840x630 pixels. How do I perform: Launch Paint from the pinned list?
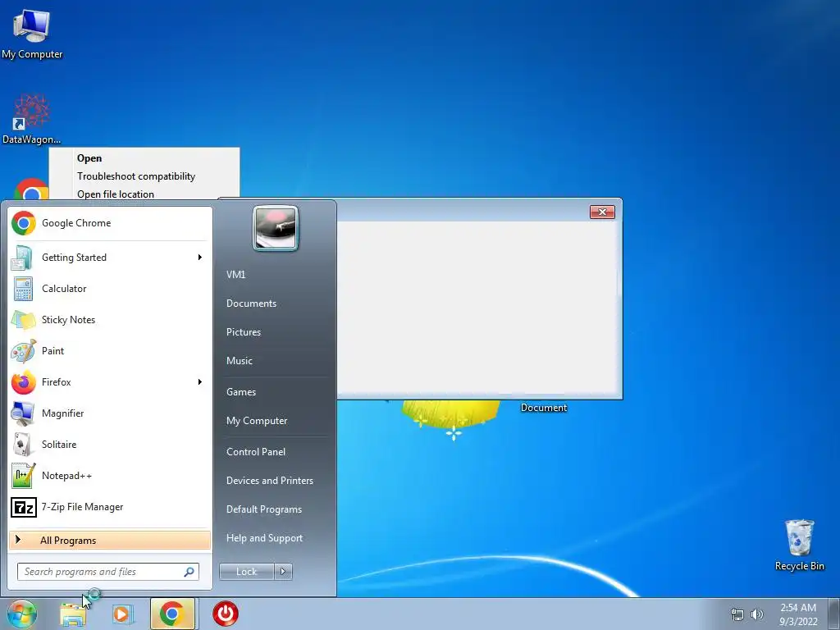pyautogui.click(x=110, y=351)
